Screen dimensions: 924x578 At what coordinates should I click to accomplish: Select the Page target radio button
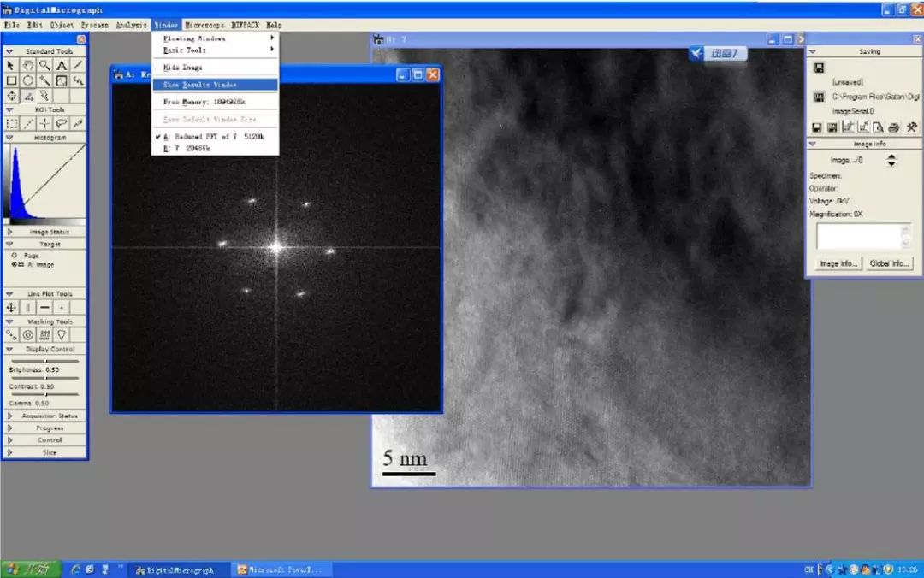pyautogui.click(x=15, y=255)
